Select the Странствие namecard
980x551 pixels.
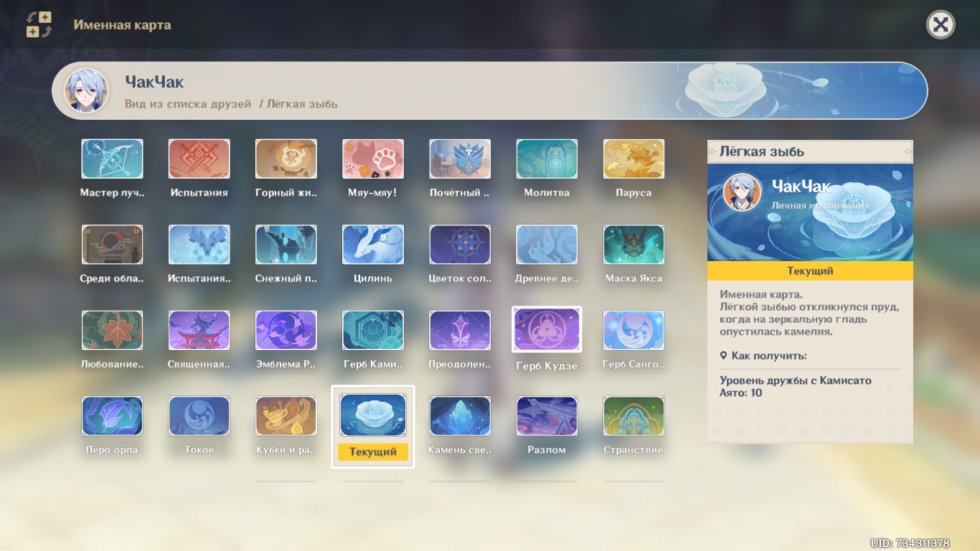[633, 416]
